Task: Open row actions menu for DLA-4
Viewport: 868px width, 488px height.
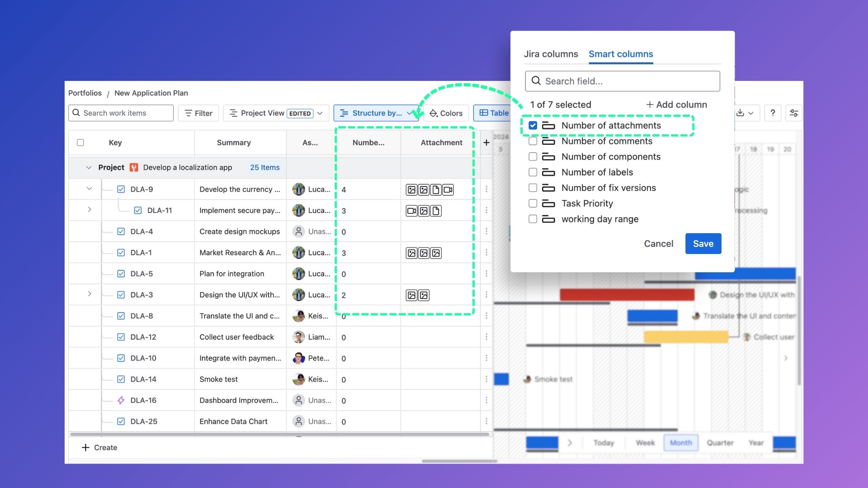Action: pyautogui.click(x=486, y=231)
